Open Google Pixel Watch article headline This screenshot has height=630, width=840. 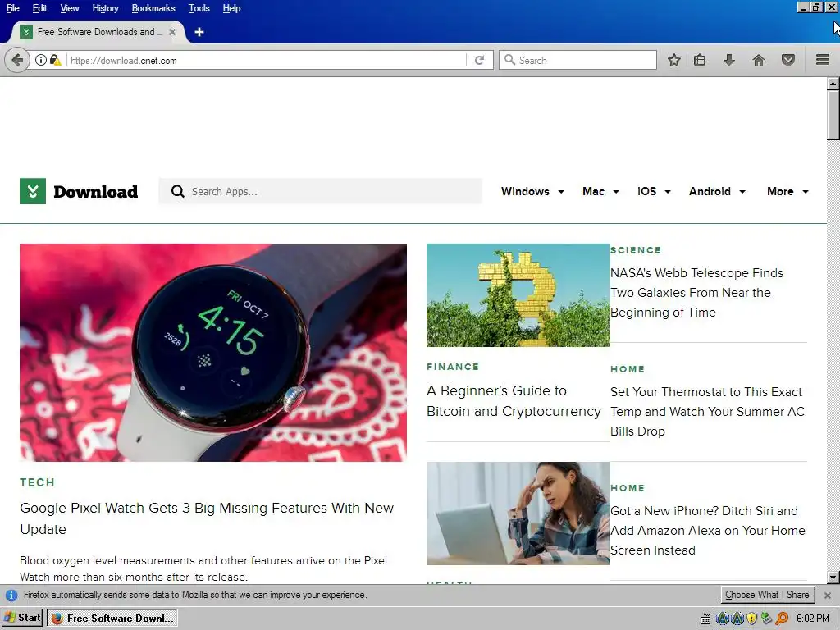click(207, 518)
